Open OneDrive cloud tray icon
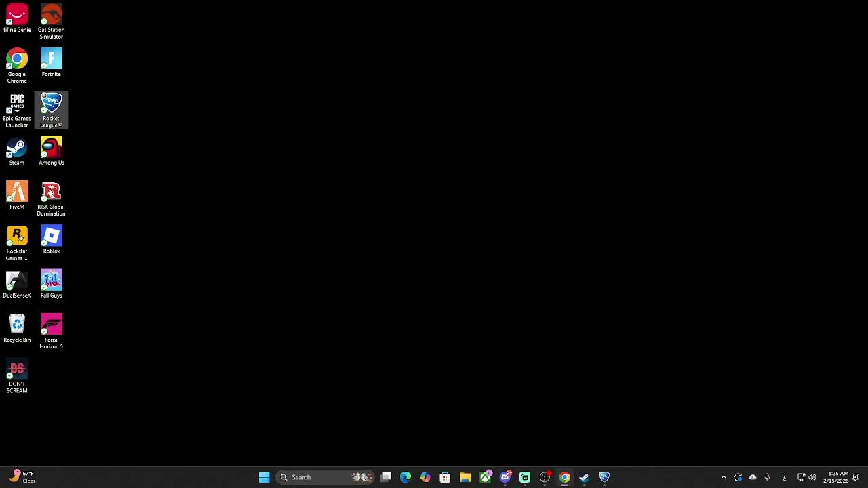Screen dimensions: 868x488 [x=753, y=477]
